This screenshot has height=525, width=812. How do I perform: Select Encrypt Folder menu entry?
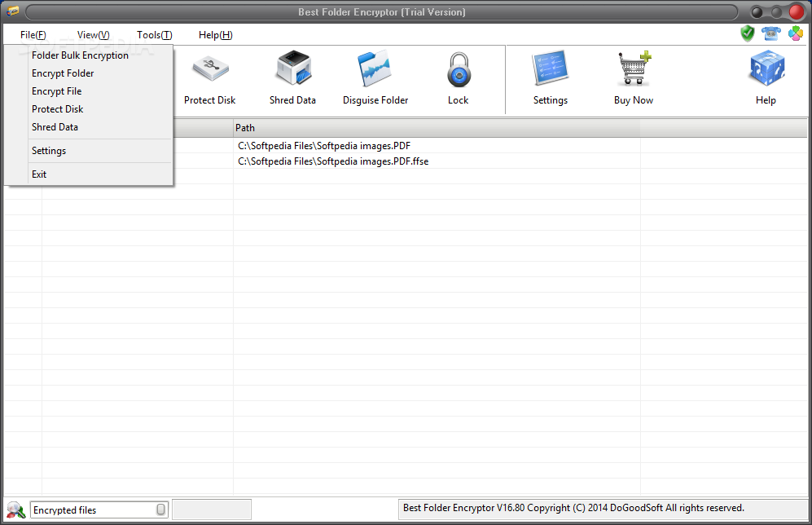[x=89, y=73]
